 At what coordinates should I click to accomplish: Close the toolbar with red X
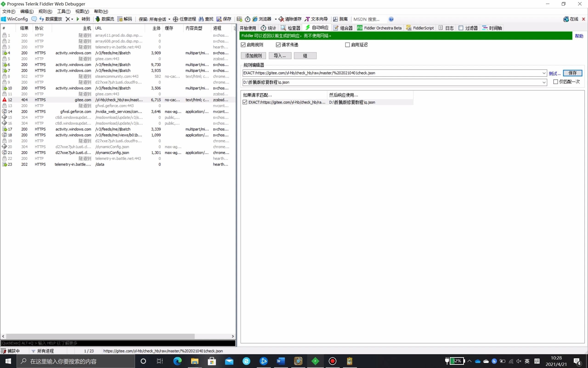click(x=583, y=19)
